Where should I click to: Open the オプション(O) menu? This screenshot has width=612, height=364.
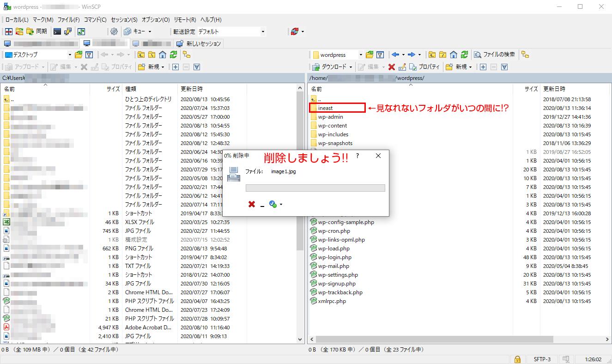[x=156, y=20]
